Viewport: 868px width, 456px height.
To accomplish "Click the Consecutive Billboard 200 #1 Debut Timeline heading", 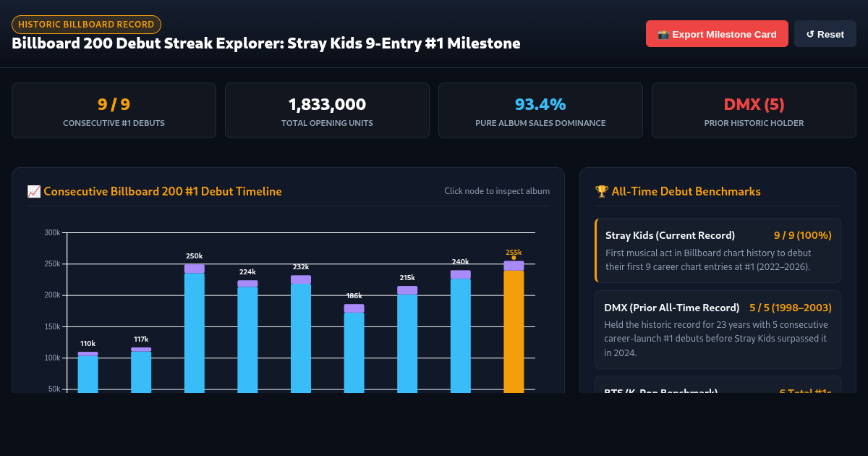I will tap(163, 191).
